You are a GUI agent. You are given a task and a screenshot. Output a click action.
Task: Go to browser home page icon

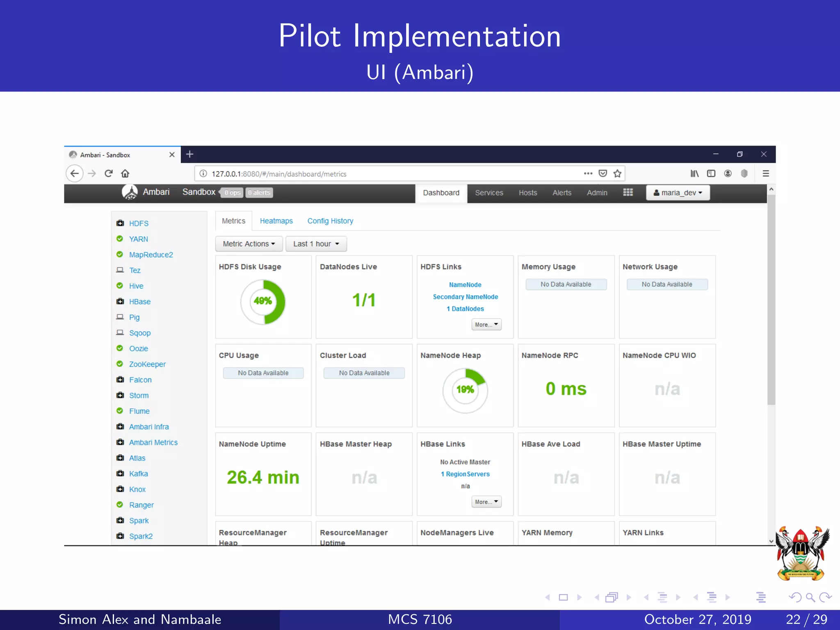tap(125, 173)
